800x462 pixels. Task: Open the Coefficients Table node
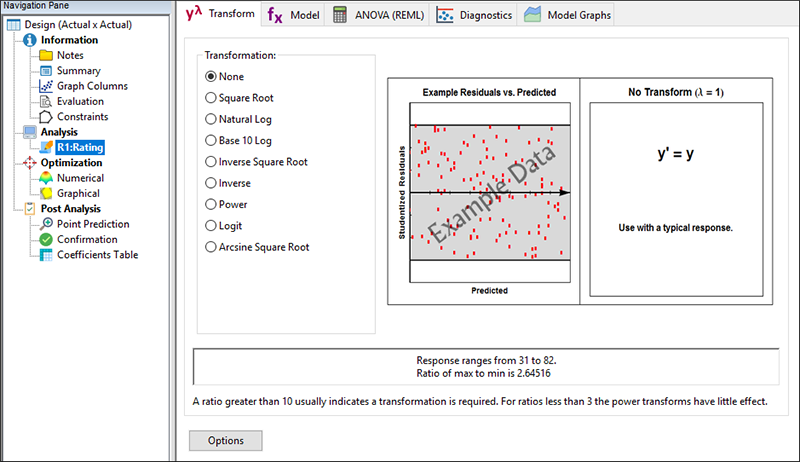pos(97,254)
